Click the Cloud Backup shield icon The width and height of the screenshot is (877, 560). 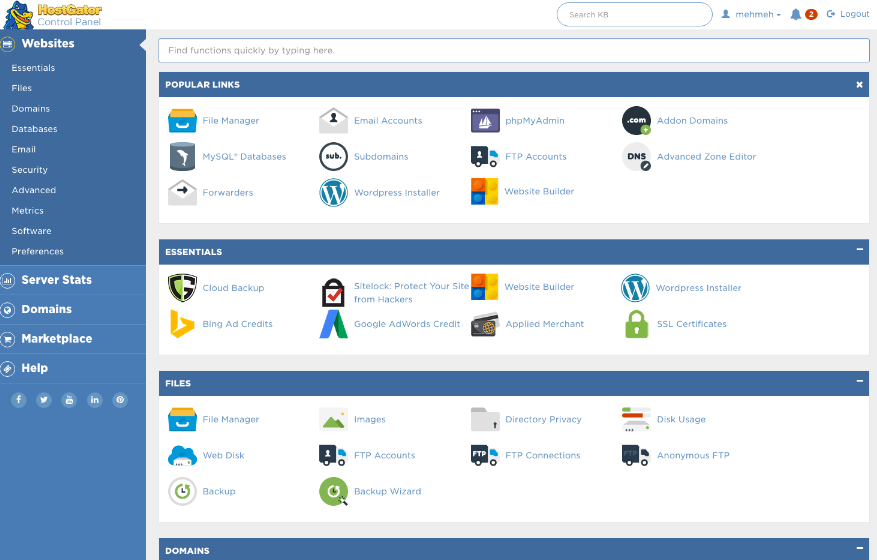click(x=182, y=288)
